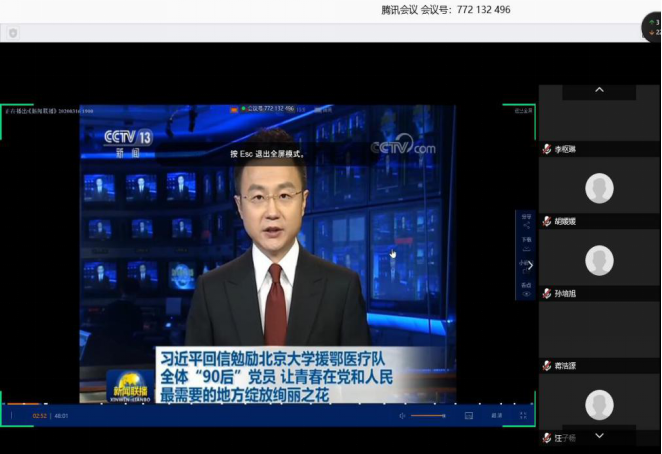Click the now-playing 新闻联播 title text
The width and height of the screenshot is (662, 454).
49,111
